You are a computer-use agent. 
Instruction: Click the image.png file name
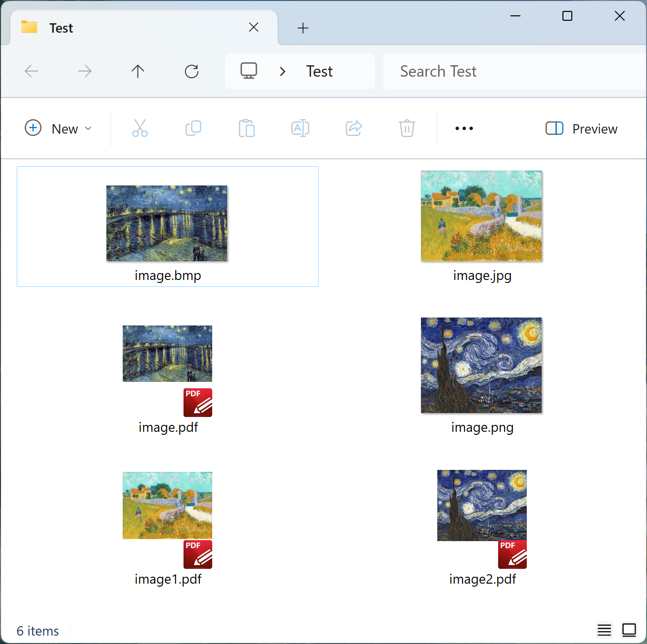[x=482, y=427]
